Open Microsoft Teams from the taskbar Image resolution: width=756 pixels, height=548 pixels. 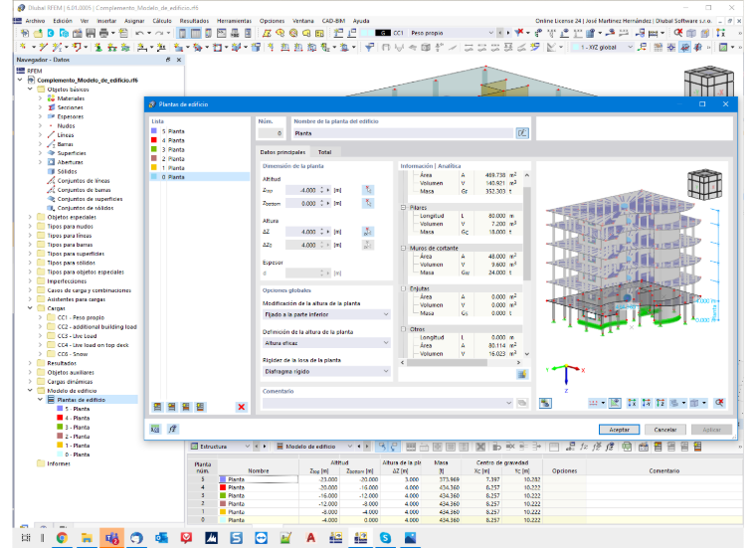(x=111, y=537)
